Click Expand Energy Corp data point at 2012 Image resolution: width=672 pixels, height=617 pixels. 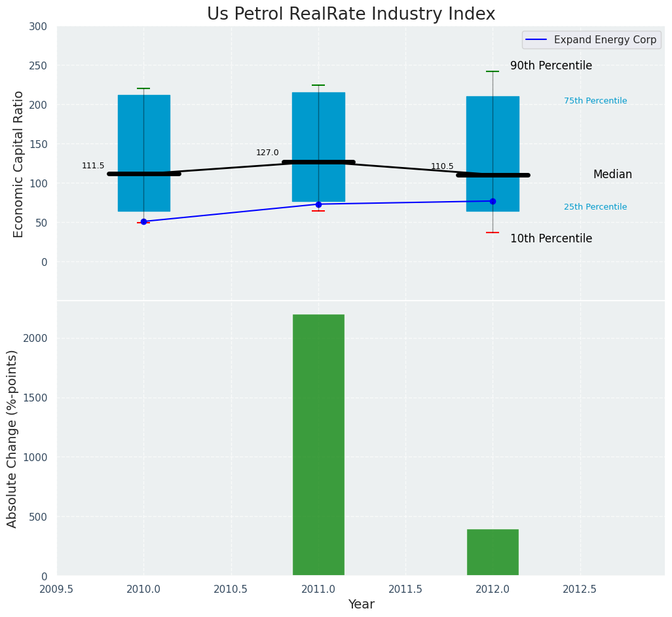(493, 201)
